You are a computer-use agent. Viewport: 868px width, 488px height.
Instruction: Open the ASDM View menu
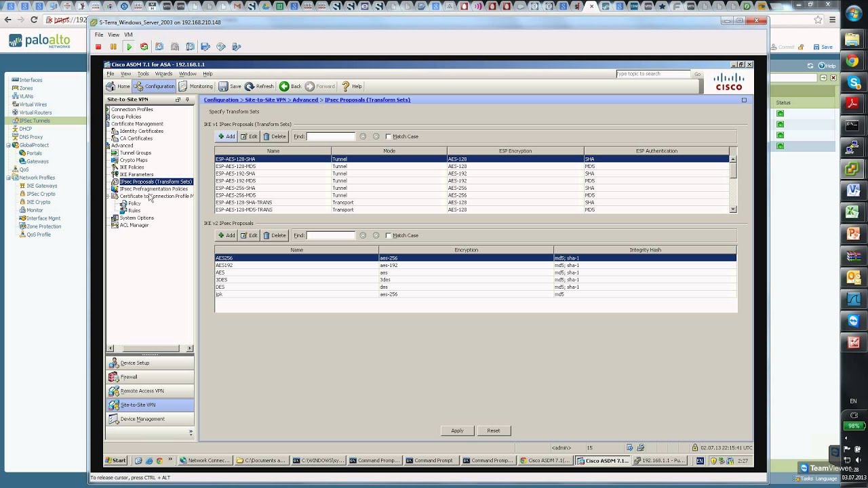[125, 74]
